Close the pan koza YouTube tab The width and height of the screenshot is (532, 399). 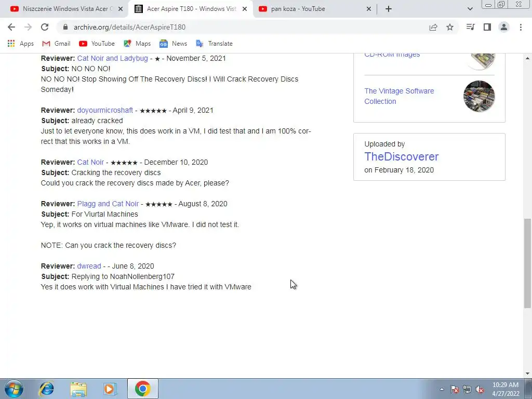[369, 9]
